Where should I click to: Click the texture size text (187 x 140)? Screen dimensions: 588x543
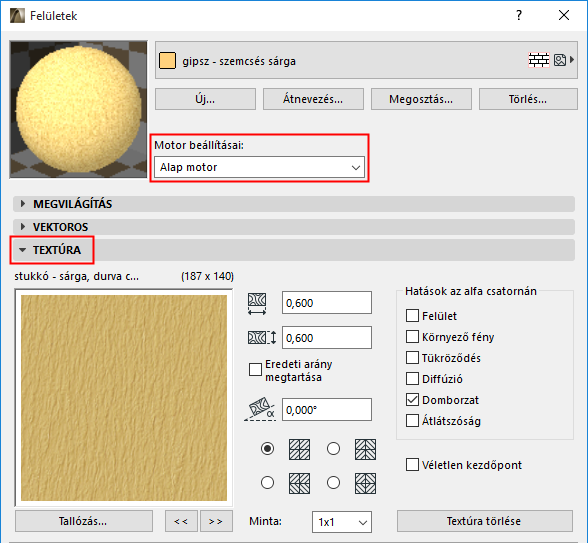click(x=207, y=276)
